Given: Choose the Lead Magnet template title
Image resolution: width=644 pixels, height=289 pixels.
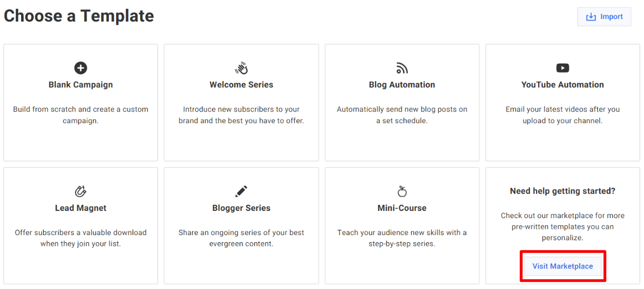Looking at the screenshot, I should (x=81, y=208).
